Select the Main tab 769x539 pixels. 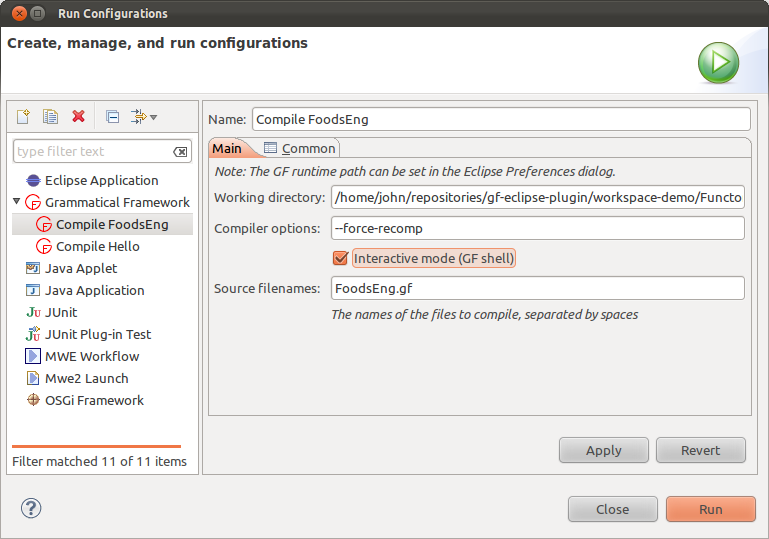[227, 148]
